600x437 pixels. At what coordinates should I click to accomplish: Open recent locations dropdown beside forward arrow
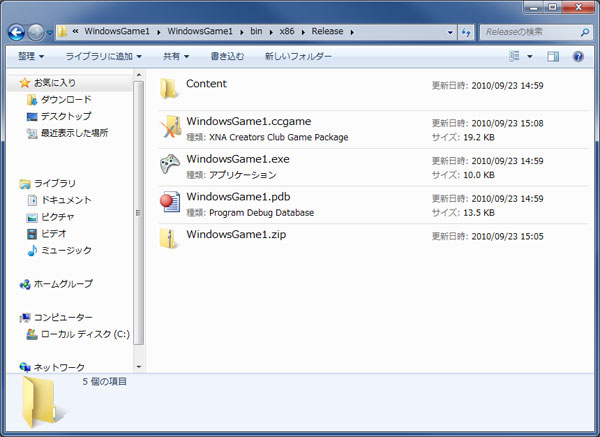50,33
